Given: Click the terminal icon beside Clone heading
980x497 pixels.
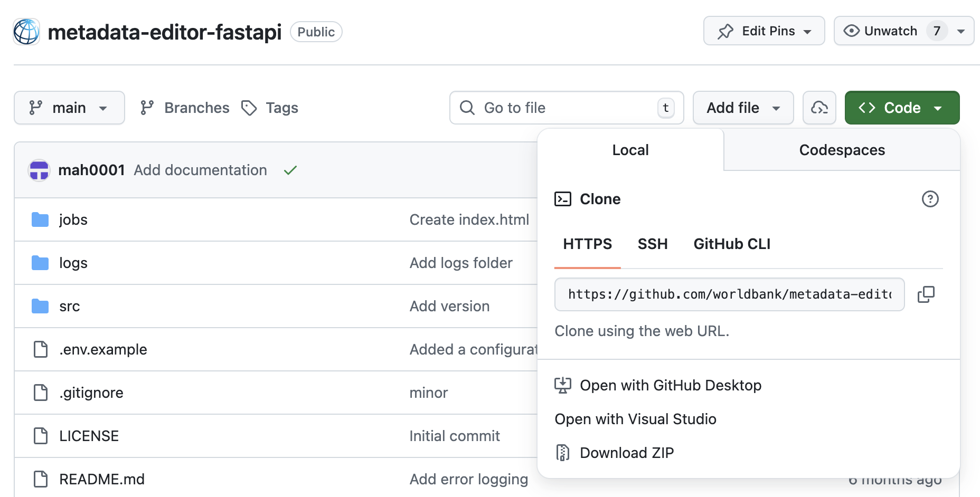Looking at the screenshot, I should coord(563,199).
